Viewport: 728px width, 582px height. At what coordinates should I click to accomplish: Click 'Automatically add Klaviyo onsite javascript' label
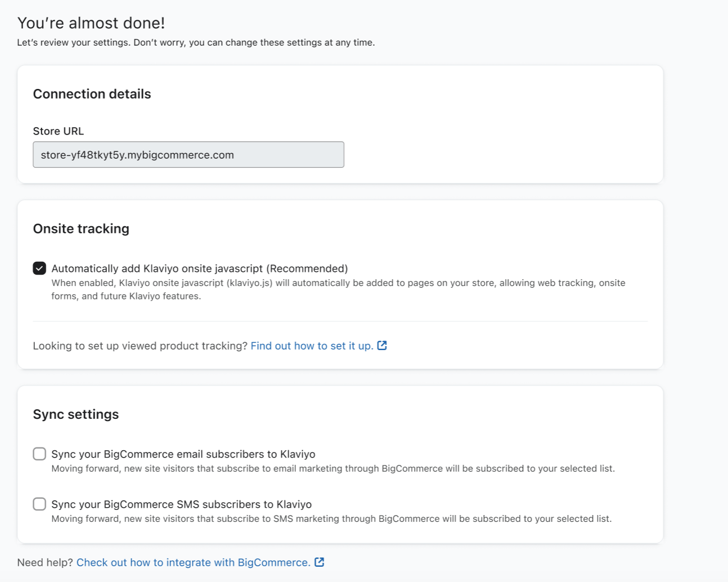199,268
